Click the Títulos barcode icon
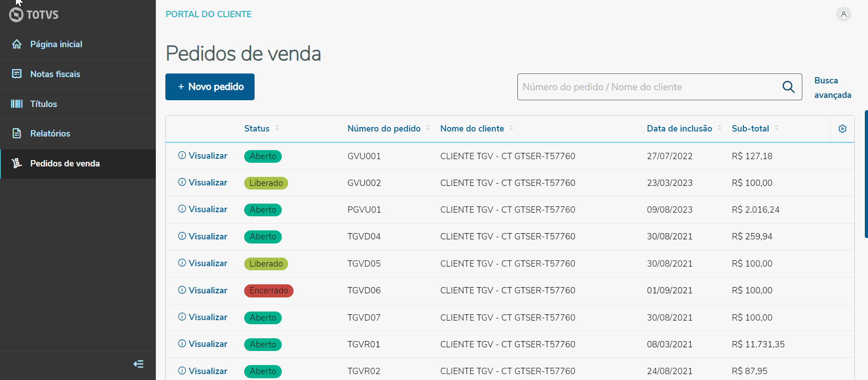Screen dimensions: 868x380 17,104
